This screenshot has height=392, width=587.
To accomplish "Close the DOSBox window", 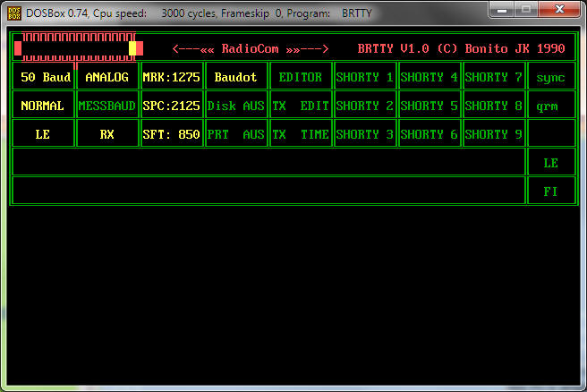I will tap(559, 9).
